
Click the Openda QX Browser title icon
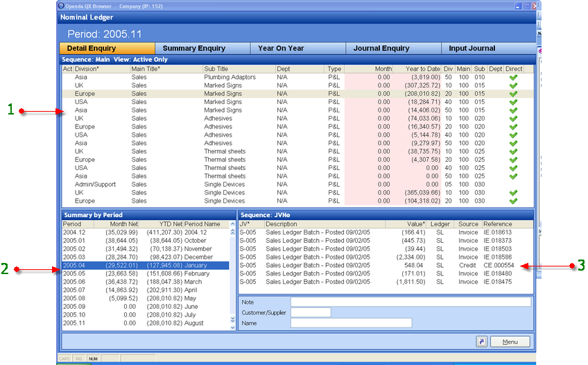coord(61,6)
